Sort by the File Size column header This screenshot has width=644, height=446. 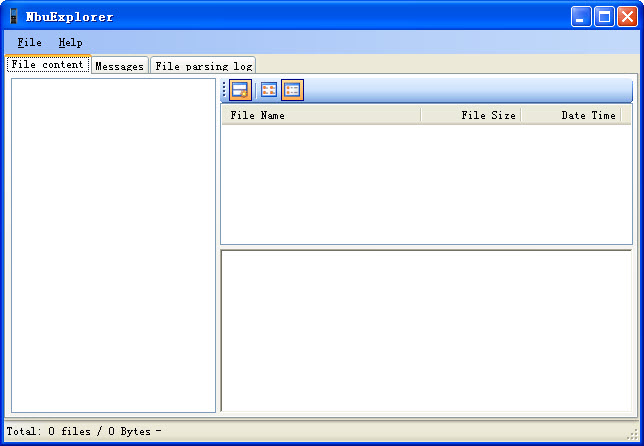coord(471,115)
